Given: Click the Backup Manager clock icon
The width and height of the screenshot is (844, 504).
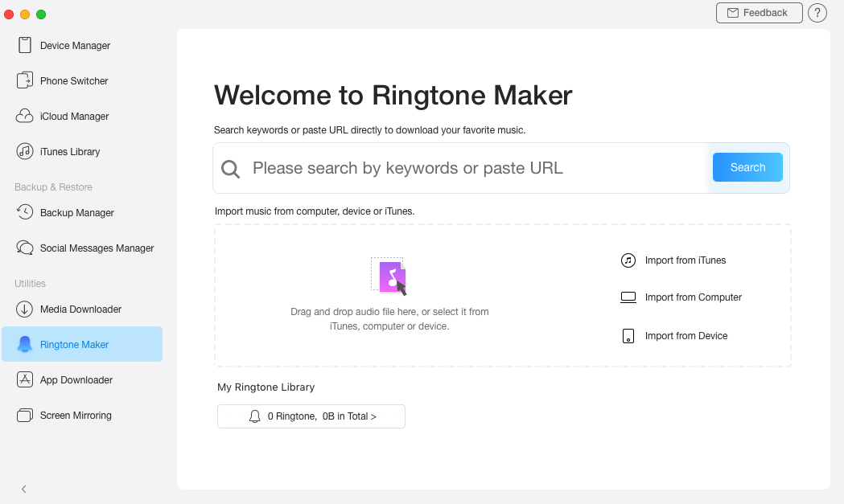Looking at the screenshot, I should (25, 213).
